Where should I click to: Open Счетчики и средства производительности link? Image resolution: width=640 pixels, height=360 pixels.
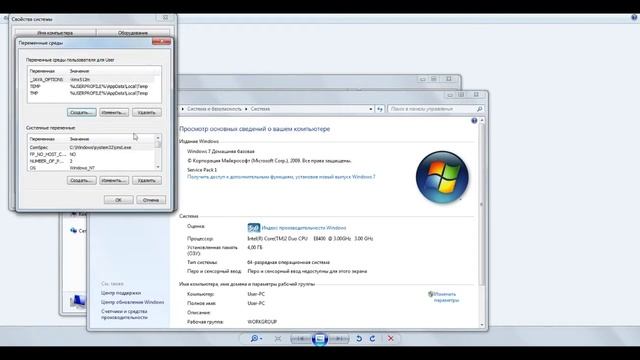coord(124,314)
